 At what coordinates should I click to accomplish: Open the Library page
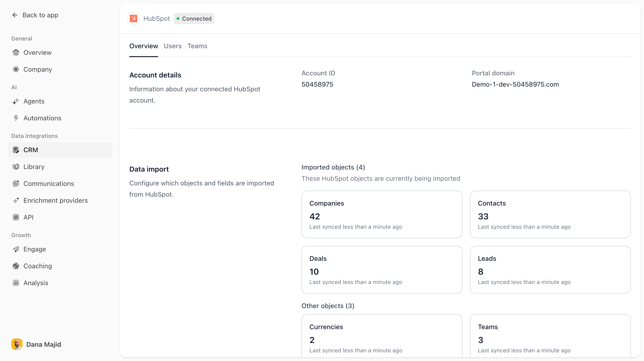[x=60, y=167]
